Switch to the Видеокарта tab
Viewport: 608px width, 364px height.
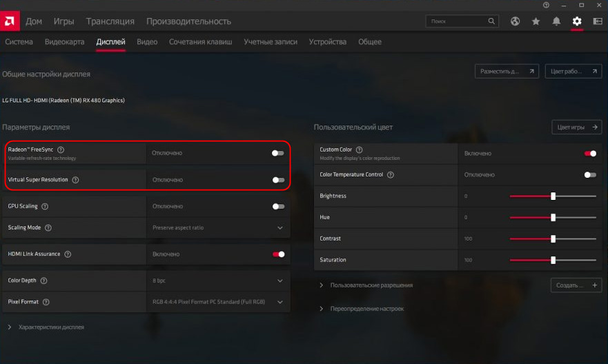tap(64, 42)
